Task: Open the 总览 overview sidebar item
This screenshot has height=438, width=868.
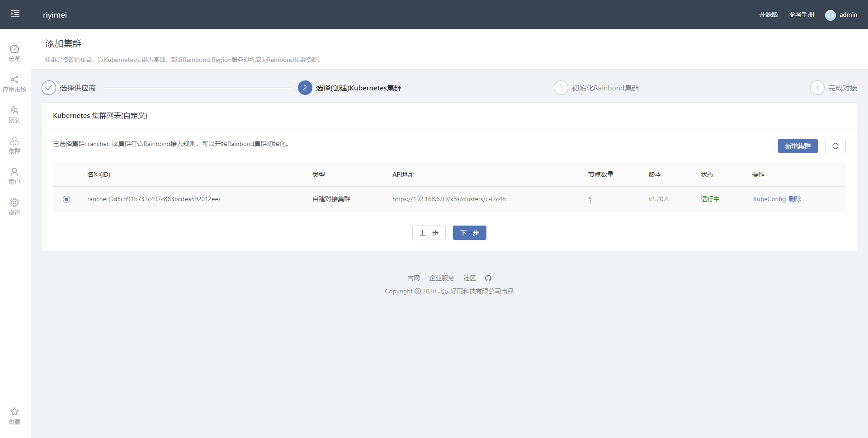Action: tap(14, 53)
